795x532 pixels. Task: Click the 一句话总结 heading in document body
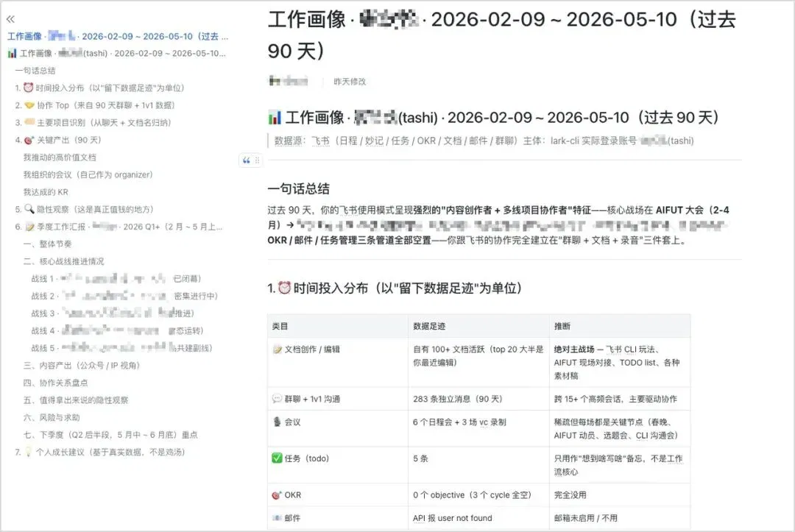click(x=299, y=189)
